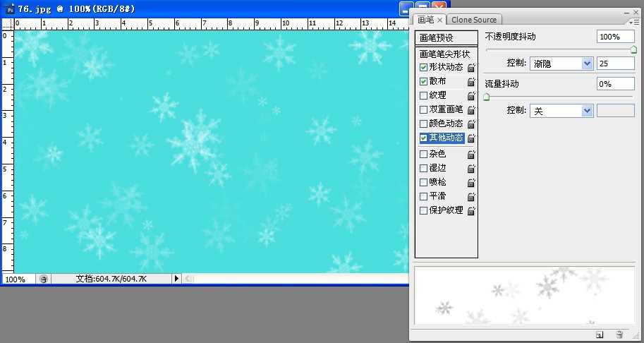Viewport: 644px width, 343px height.
Task: Click the ruler origin corner box
Action: 8,24
